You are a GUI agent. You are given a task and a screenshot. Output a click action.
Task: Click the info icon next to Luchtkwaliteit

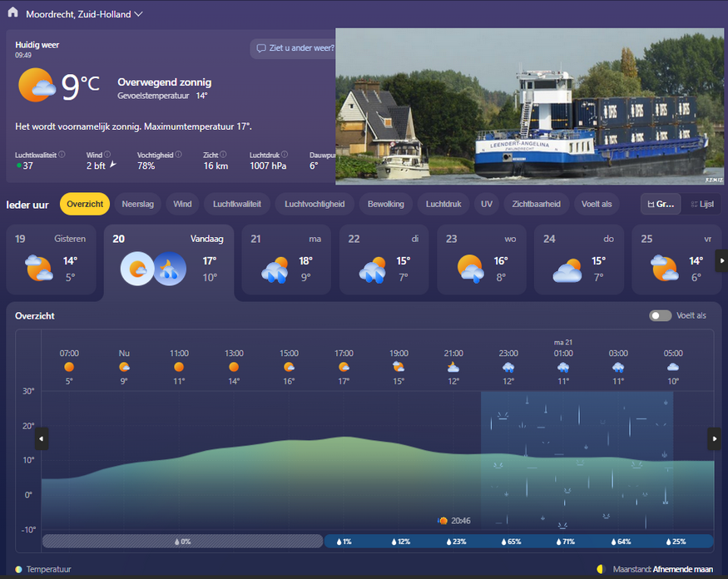coord(62,154)
